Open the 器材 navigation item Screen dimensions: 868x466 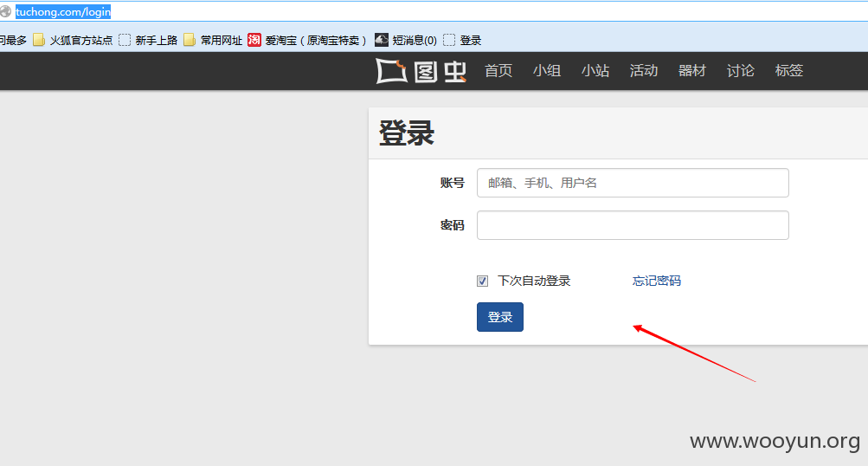692,71
